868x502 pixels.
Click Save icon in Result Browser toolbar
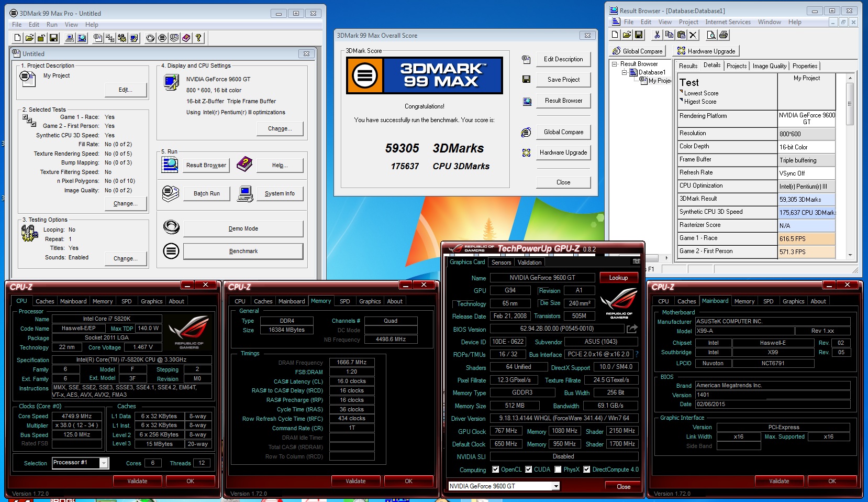pos(639,35)
